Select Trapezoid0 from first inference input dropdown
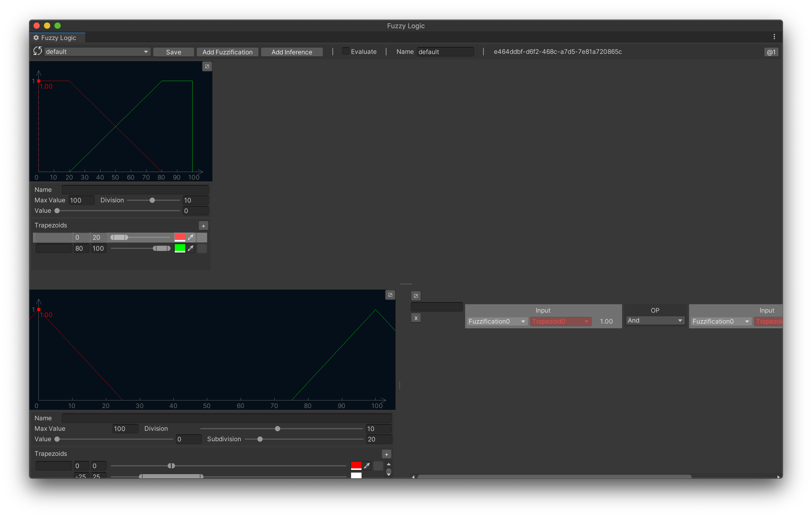The image size is (812, 517). (559, 321)
